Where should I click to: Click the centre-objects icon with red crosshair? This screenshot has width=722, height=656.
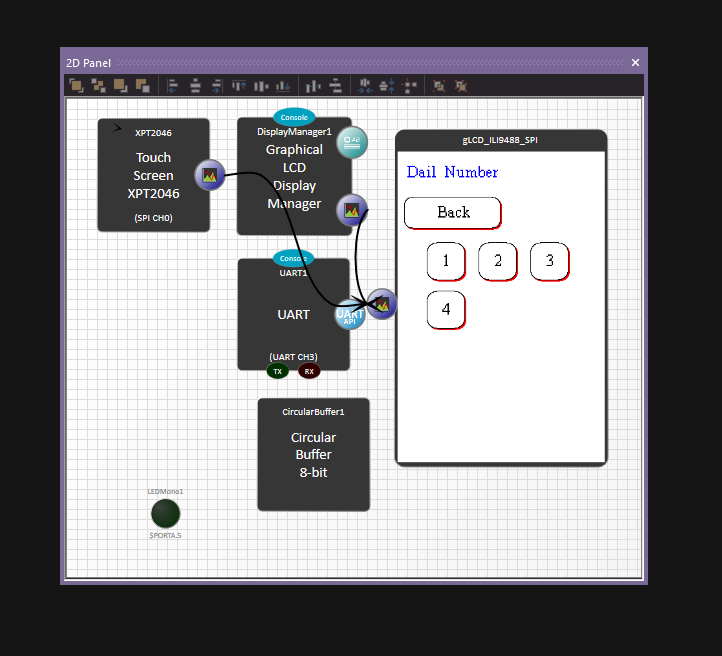(409, 86)
